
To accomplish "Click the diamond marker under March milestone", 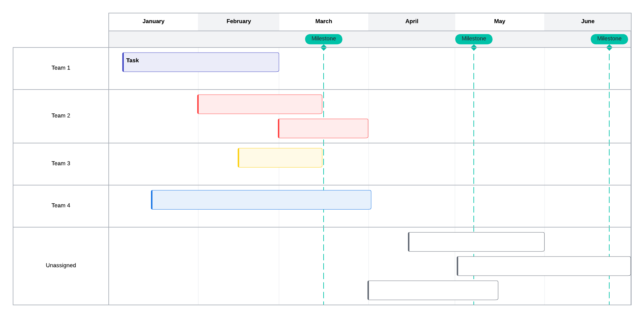I will pos(324,47).
